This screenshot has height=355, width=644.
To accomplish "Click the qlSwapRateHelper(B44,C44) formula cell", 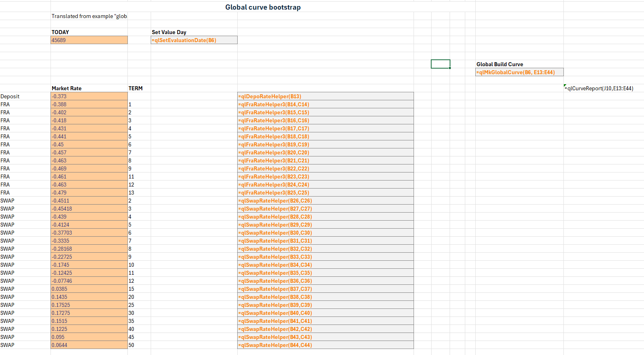I will click(x=325, y=345).
